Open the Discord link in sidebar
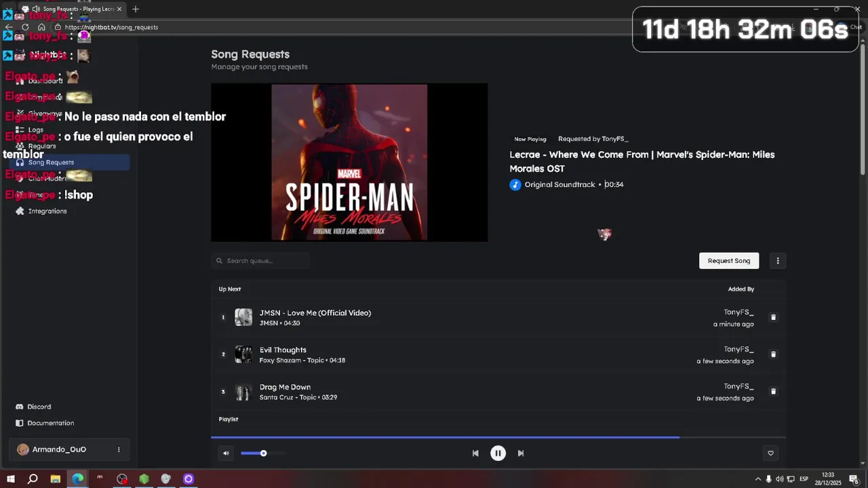Screen dimensions: 868x488 (39, 407)
